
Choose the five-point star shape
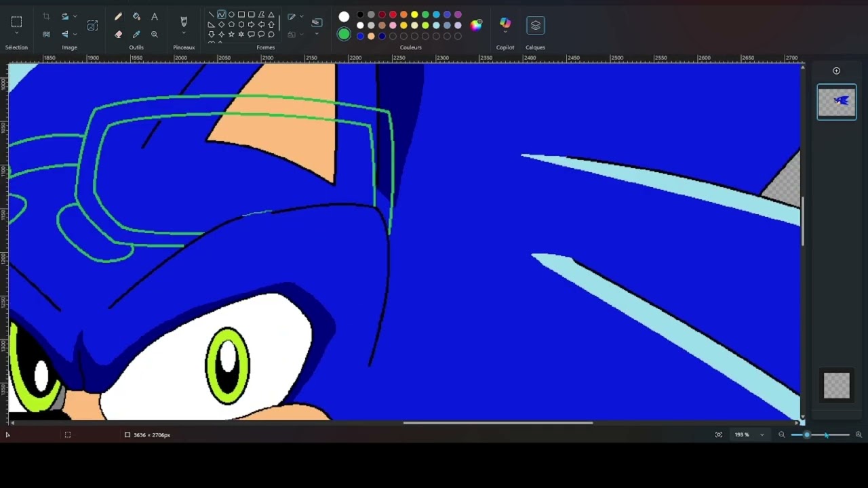(231, 35)
